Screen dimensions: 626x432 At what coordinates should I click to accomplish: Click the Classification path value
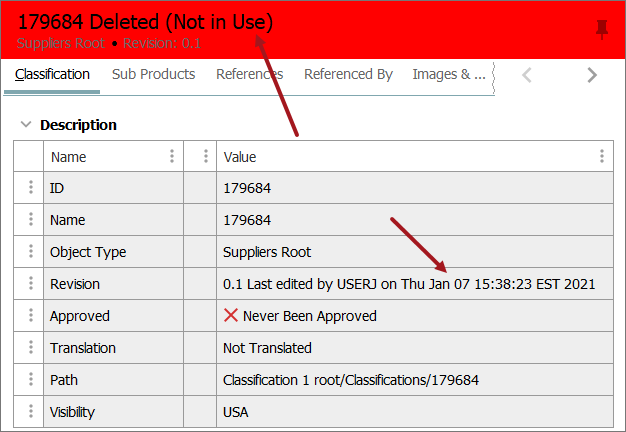[x=350, y=380]
